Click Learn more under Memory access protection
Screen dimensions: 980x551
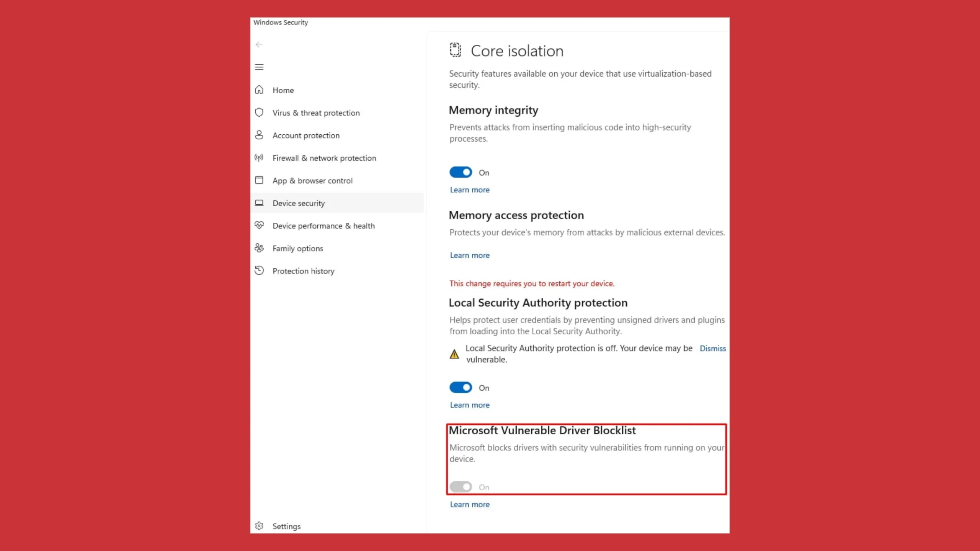tap(470, 255)
